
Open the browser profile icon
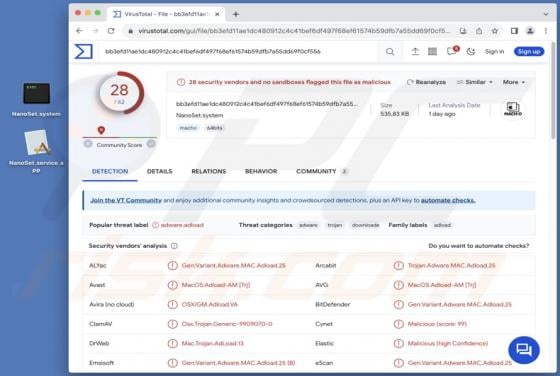click(530, 31)
